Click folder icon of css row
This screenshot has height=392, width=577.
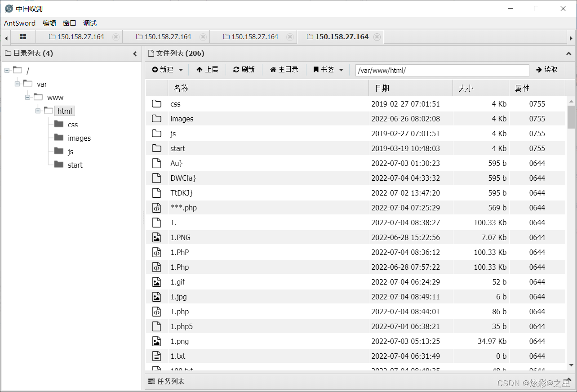[x=156, y=104]
